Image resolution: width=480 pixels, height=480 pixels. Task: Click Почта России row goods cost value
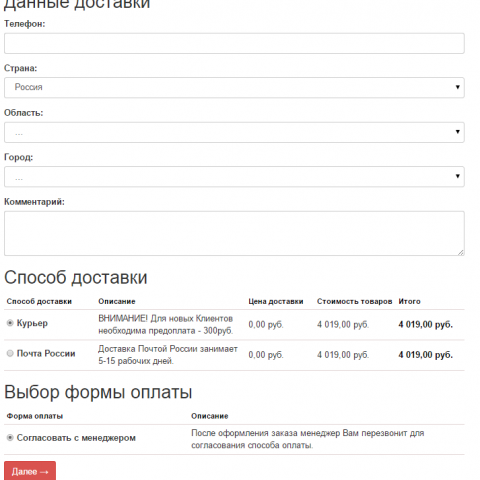tap(343, 355)
